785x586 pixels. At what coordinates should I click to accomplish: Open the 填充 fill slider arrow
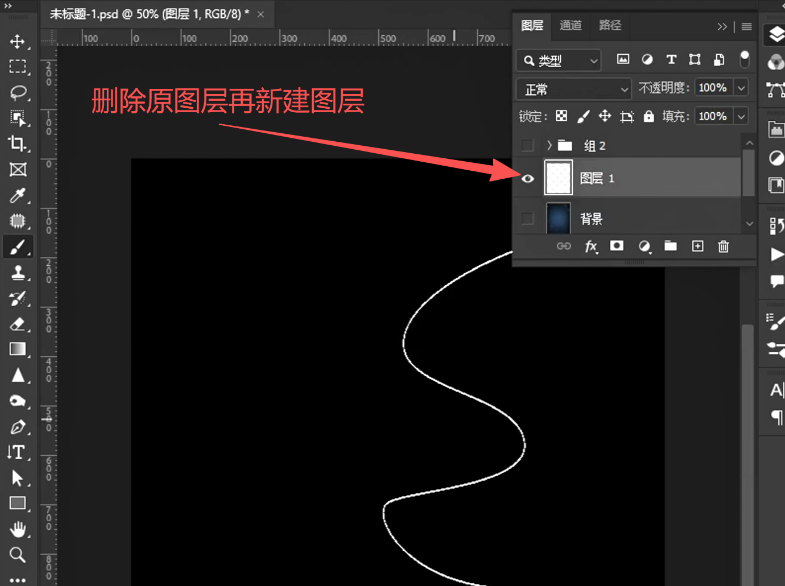click(741, 116)
